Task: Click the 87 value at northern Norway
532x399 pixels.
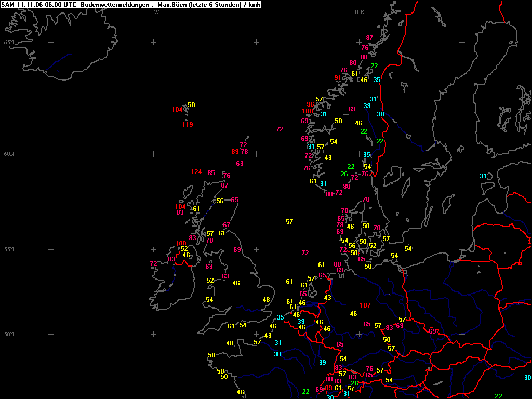Action: pyautogui.click(x=369, y=38)
